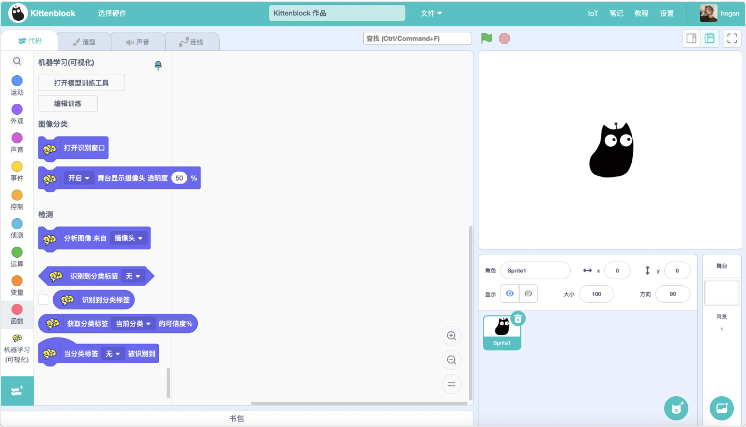Screen dimensions: 746x427
Task: Hide the sprite using the crossed-eye icon
Action: click(x=529, y=293)
